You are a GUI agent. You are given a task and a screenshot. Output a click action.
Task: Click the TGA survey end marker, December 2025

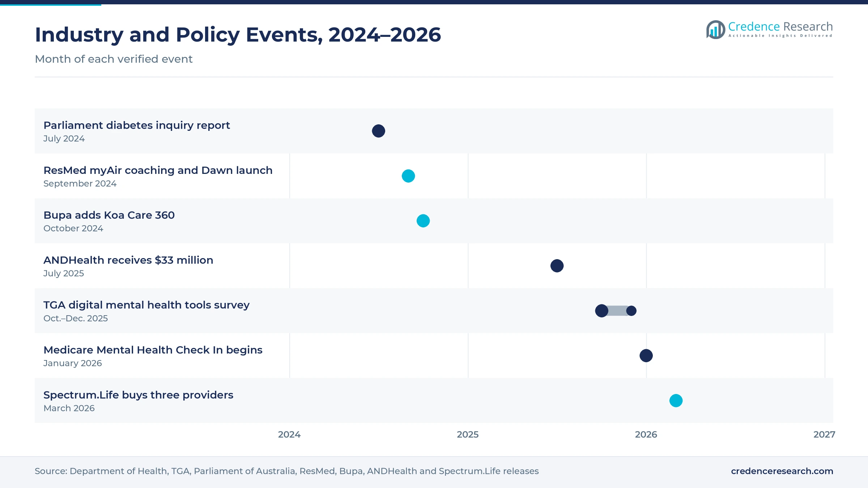(631, 311)
